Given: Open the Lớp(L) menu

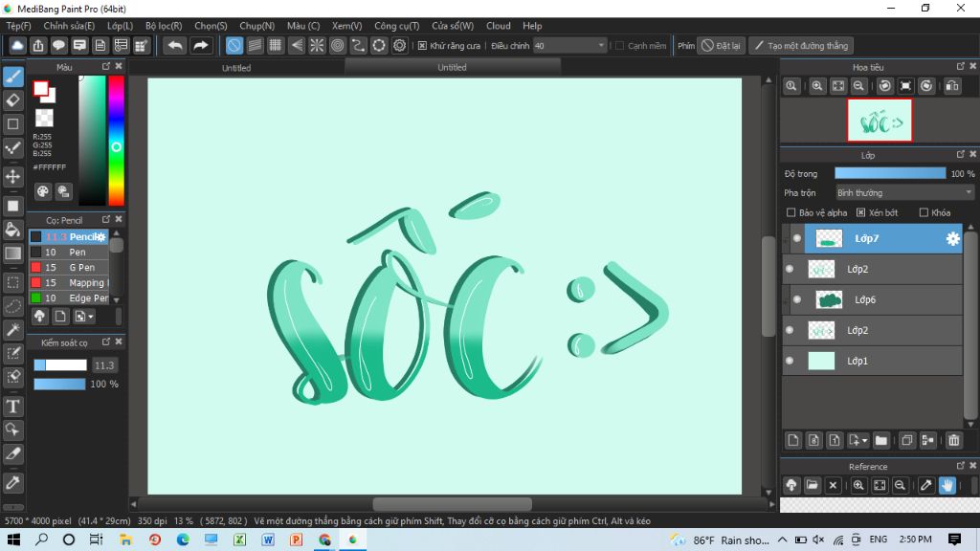Looking at the screenshot, I should (120, 26).
